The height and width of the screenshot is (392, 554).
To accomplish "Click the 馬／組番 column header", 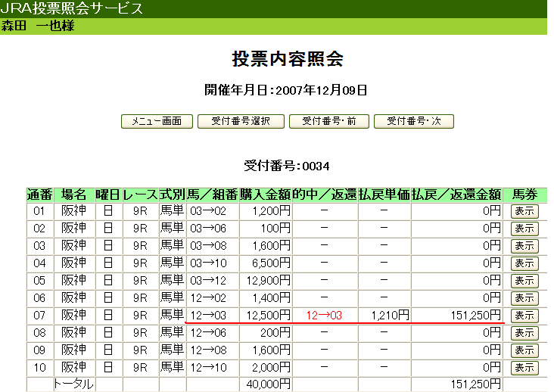I will (213, 195).
